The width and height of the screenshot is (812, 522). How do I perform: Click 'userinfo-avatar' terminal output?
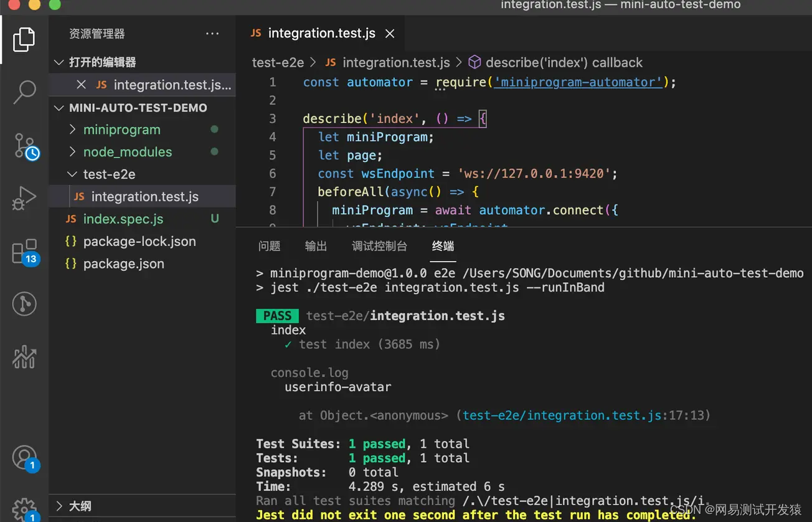(x=338, y=387)
